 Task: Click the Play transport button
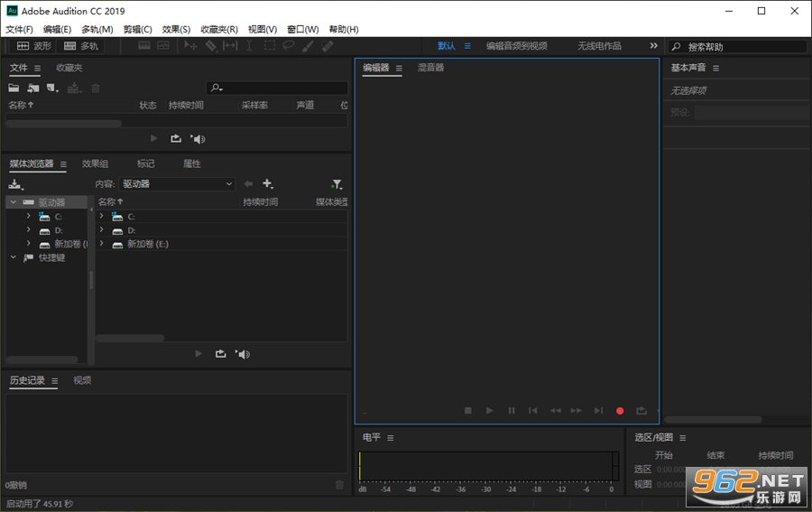tap(489, 411)
